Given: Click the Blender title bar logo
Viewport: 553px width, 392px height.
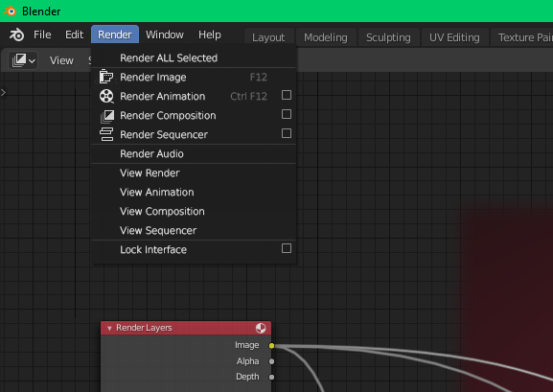Looking at the screenshot, I should click(10, 11).
